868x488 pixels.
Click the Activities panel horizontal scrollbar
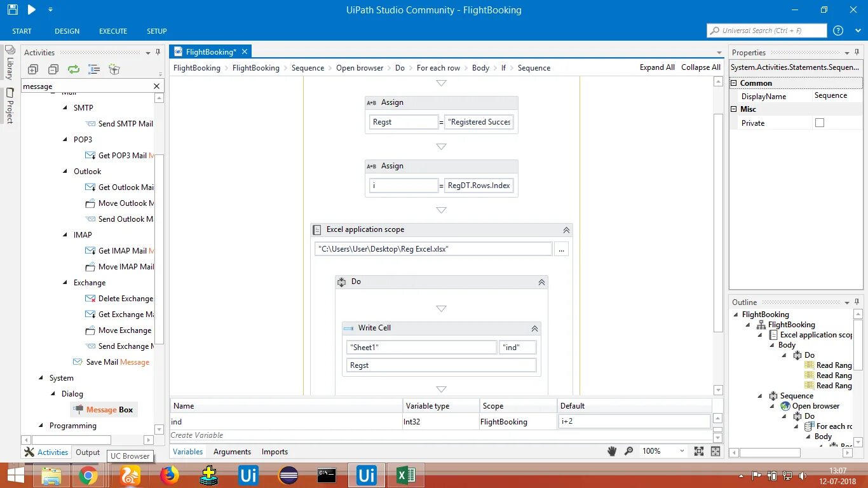pyautogui.click(x=71, y=440)
